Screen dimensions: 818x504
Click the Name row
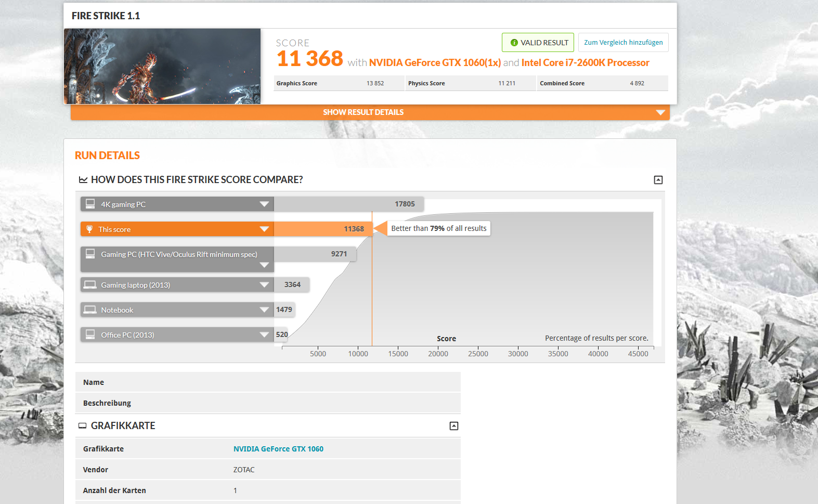268,382
